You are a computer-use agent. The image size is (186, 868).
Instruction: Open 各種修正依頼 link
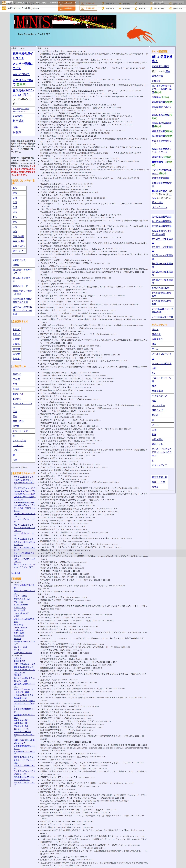click(x=159, y=131)
